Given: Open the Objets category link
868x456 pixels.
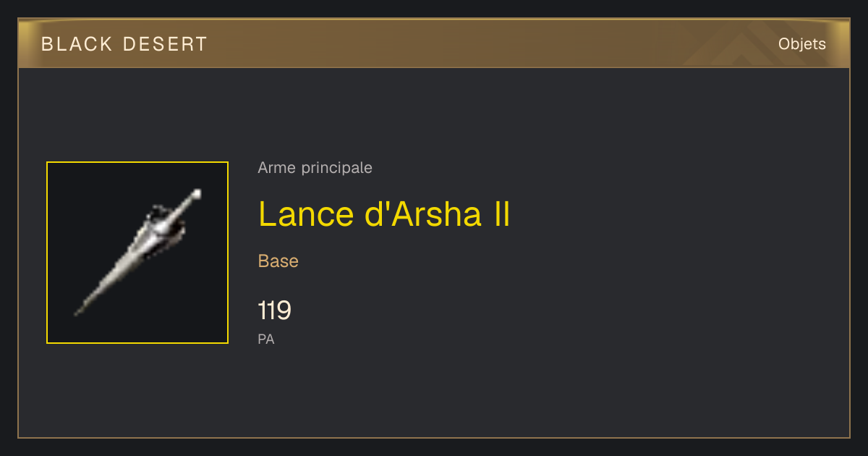Looking at the screenshot, I should [x=801, y=44].
